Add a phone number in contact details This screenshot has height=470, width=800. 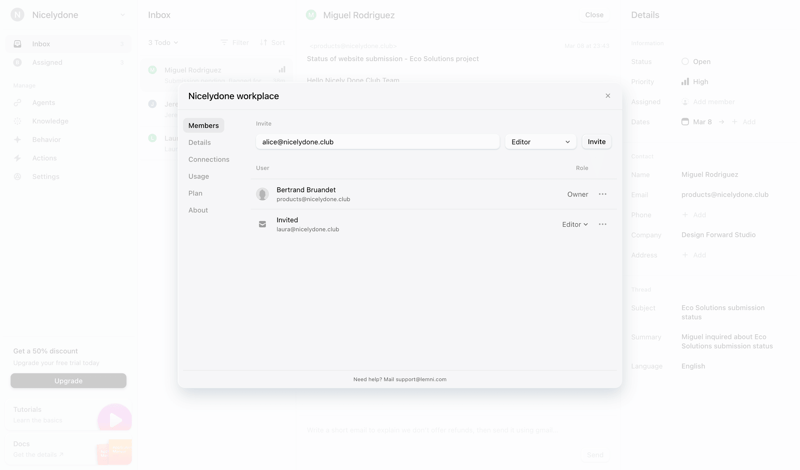click(x=694, y=215)
